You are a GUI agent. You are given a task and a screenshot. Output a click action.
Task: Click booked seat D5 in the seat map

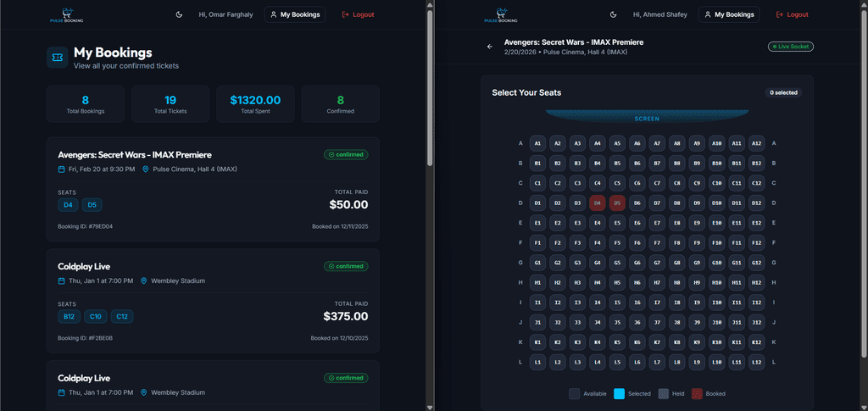pyautogui.click(x=617, y=203)
